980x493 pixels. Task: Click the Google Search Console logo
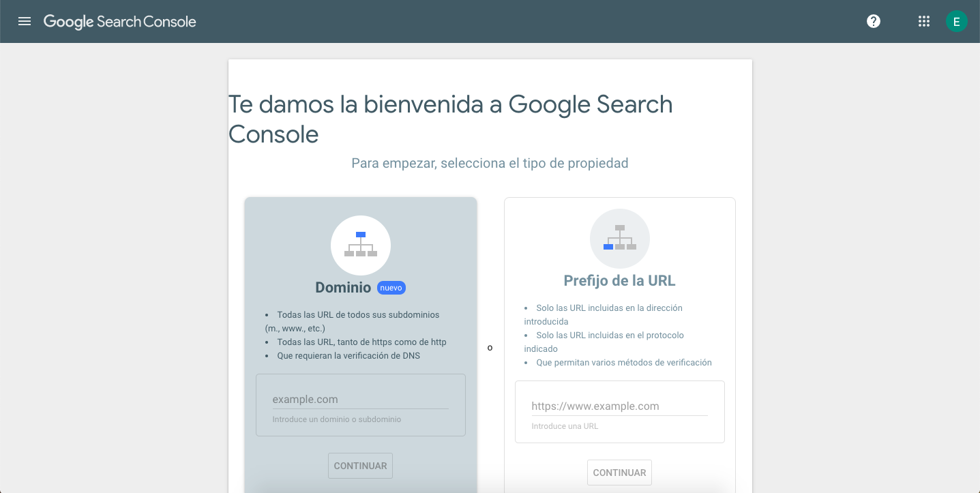tap(119, 21)
